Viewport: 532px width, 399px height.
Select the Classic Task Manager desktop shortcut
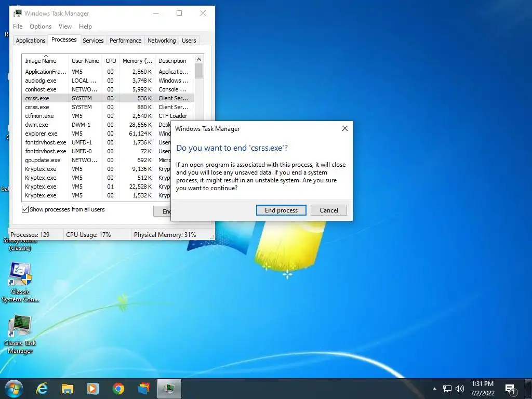coord(20,334)
